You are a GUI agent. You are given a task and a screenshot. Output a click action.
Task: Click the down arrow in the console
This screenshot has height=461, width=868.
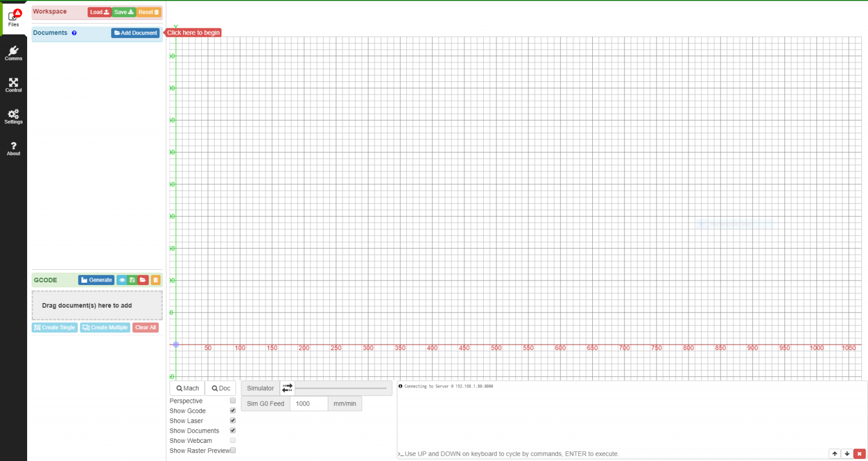pyautogui.click(x=847, y=454)
